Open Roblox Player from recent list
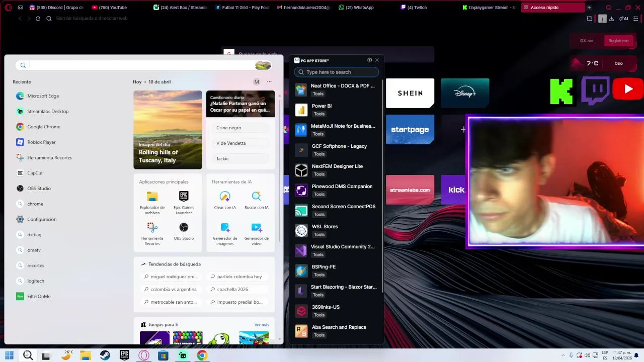 [36, 142]
